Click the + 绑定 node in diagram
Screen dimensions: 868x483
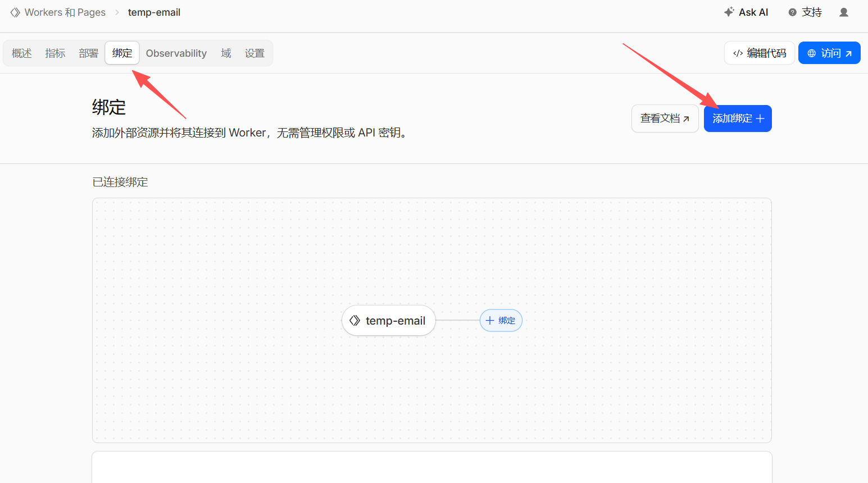click(x=501, y=321)
